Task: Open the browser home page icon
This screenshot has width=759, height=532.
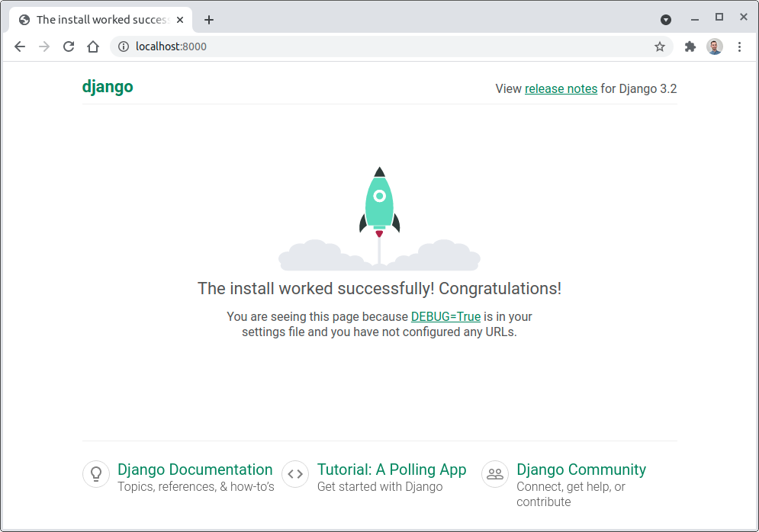Action: tap(93, 46)
